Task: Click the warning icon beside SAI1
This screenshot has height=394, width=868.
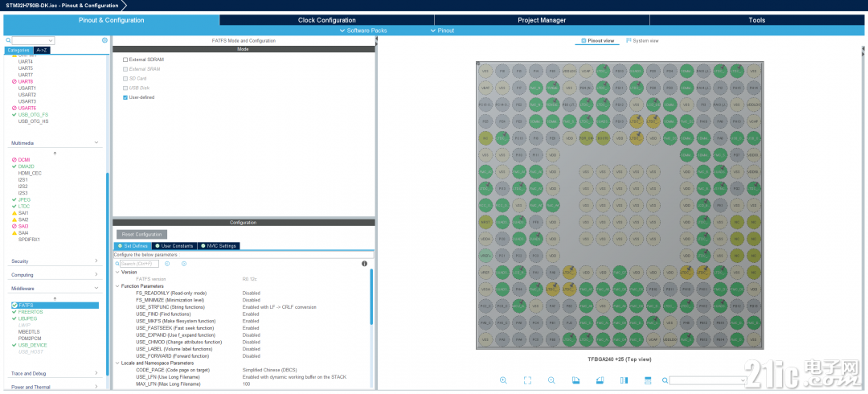Action: pos(14,213)
